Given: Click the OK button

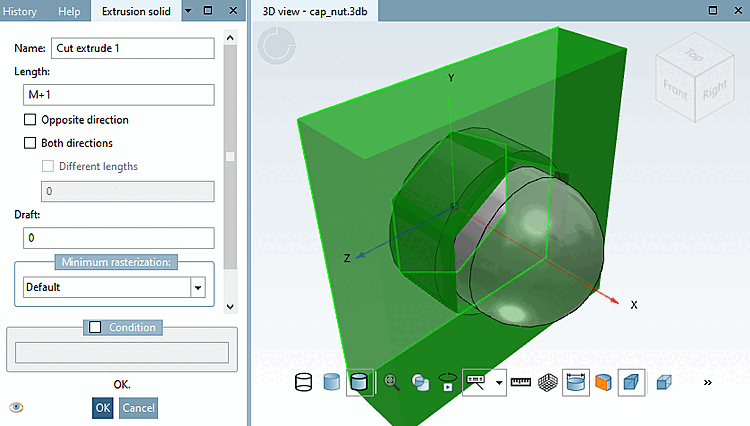Looking at the screenshot, I should pos(103,408).
